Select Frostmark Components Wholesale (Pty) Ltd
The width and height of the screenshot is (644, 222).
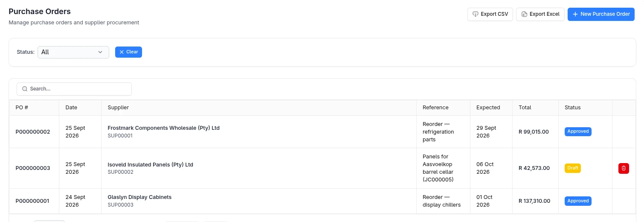tap(163, 128)
